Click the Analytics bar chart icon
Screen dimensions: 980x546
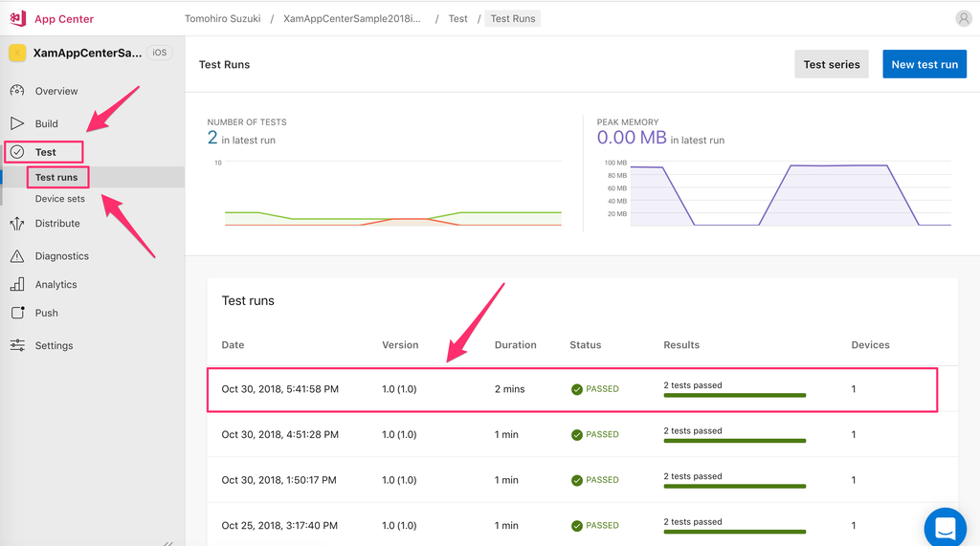click(x=17, y=284)
